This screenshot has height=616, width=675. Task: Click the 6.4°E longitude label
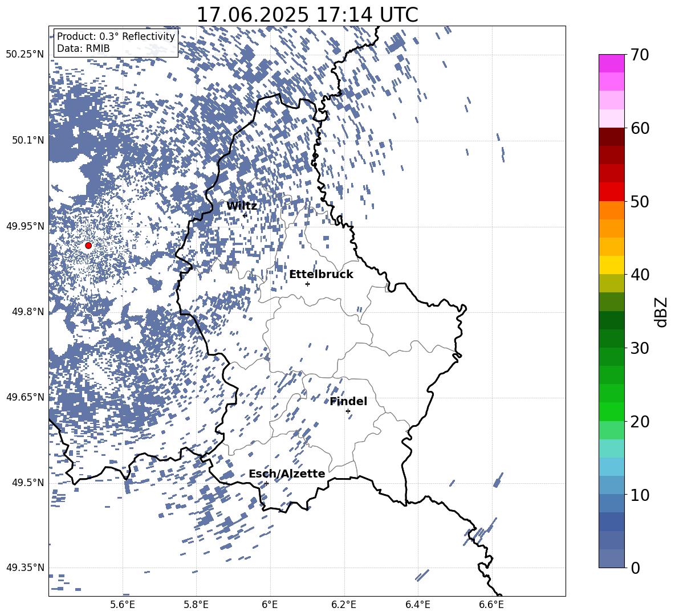click(x=417, y=605)
